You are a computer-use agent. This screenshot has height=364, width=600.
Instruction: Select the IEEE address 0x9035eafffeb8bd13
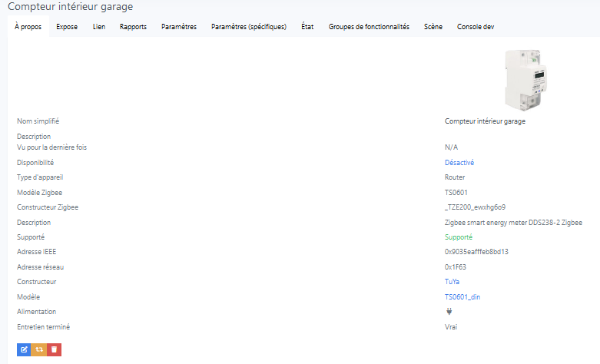pos(476,252)
